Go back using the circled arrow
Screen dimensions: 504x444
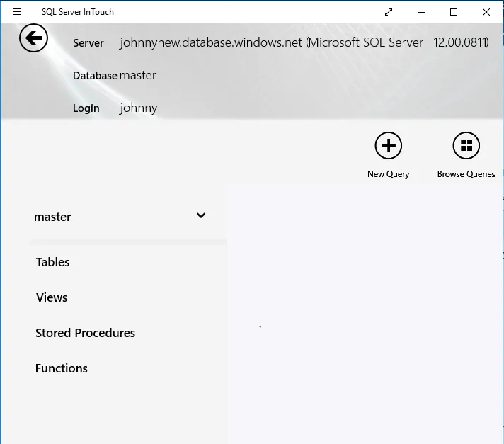coord(33,38)
